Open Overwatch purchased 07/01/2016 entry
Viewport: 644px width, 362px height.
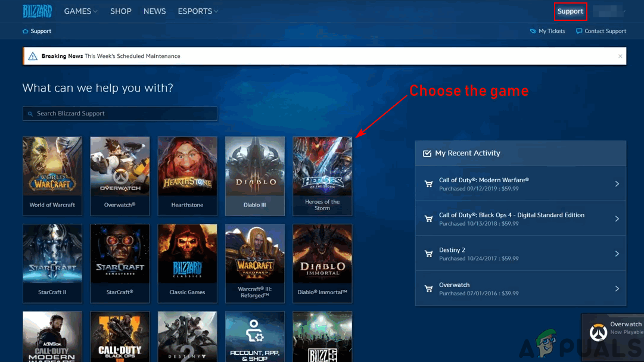point(520,289)
